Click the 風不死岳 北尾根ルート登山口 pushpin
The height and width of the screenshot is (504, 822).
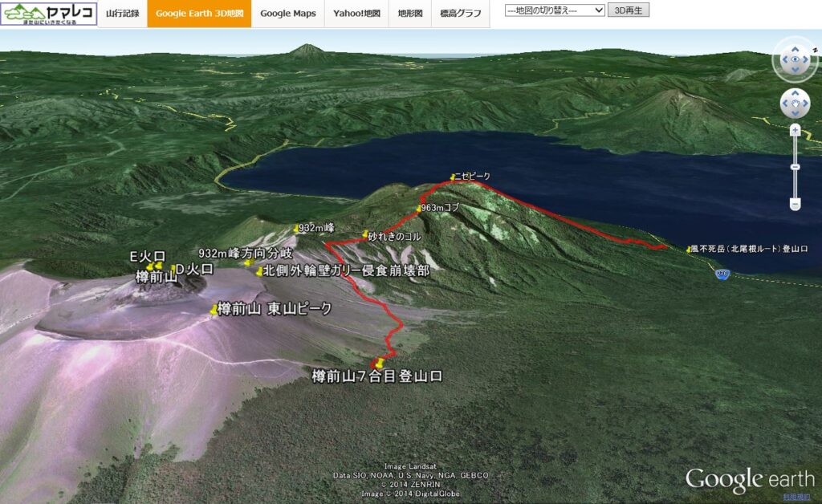[x=689, y=250]
